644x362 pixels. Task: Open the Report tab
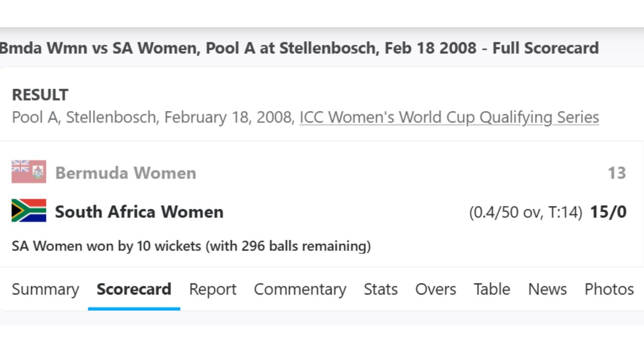212,289
